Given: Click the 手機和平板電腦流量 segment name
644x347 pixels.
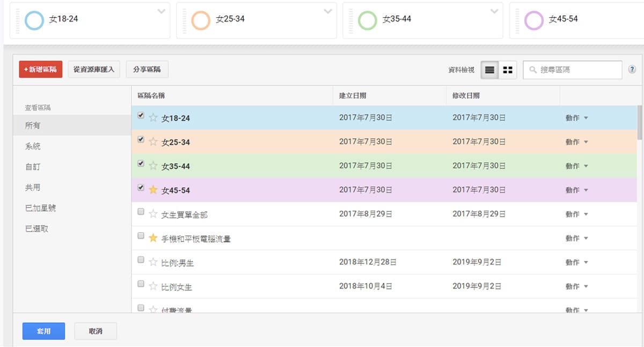Looking at the screenshot, I should pyautogui.click(x=196, y=239).
